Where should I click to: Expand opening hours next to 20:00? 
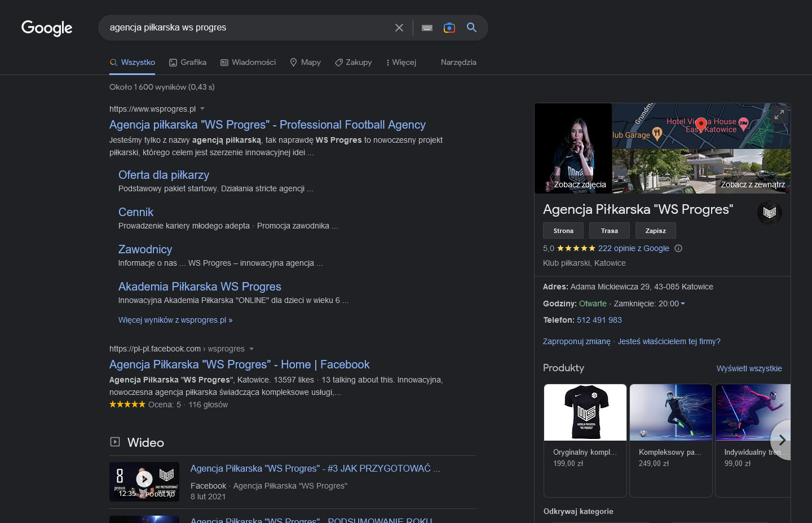683,304
